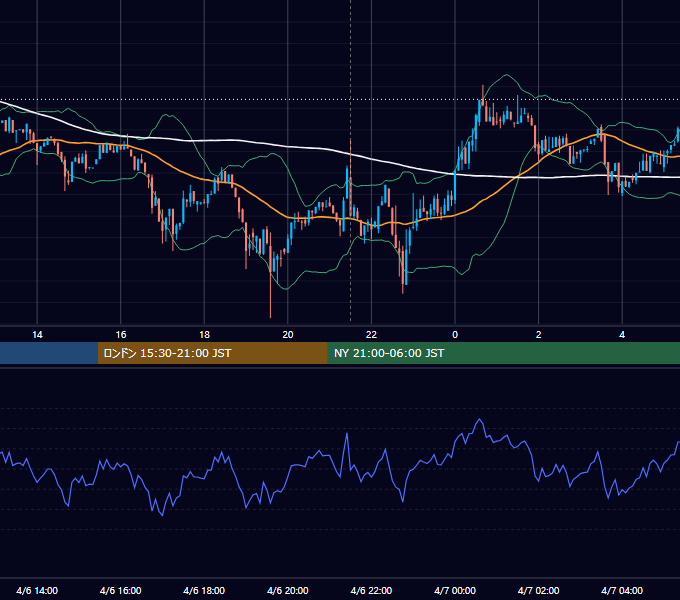The height and width of the screenshot is (600, 680).
Task: Click the 4/6 14:00 date label
Action: pos(37,590)
